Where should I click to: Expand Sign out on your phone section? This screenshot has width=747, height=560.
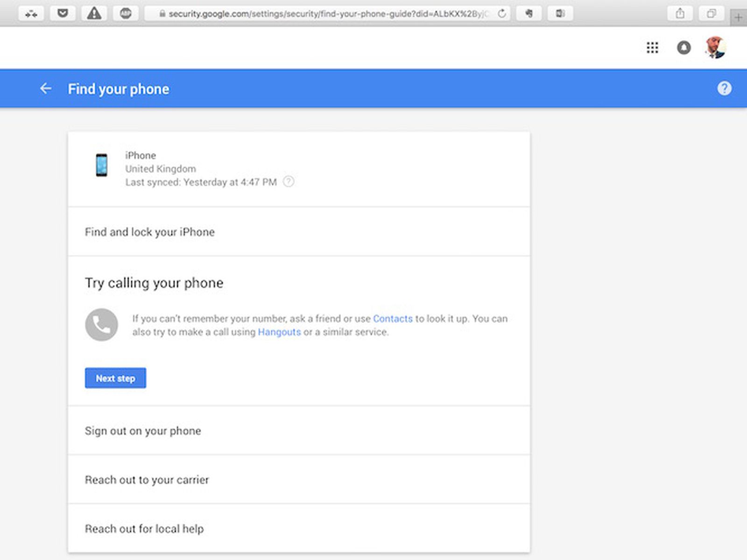tap(299, 431)
